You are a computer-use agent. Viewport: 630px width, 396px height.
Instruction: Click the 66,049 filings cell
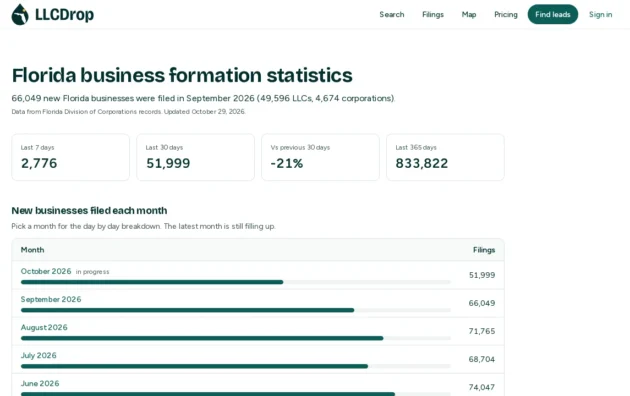click(x=482, y=303)
